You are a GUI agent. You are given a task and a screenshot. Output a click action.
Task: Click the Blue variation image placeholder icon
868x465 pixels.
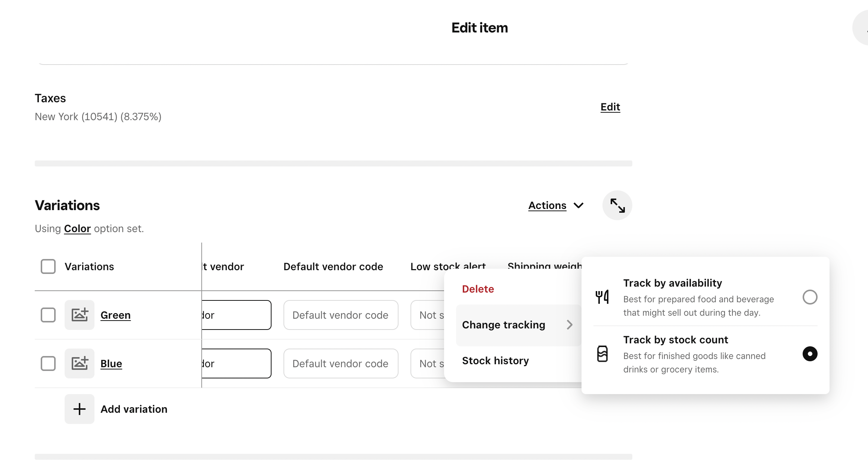point(80,363)
